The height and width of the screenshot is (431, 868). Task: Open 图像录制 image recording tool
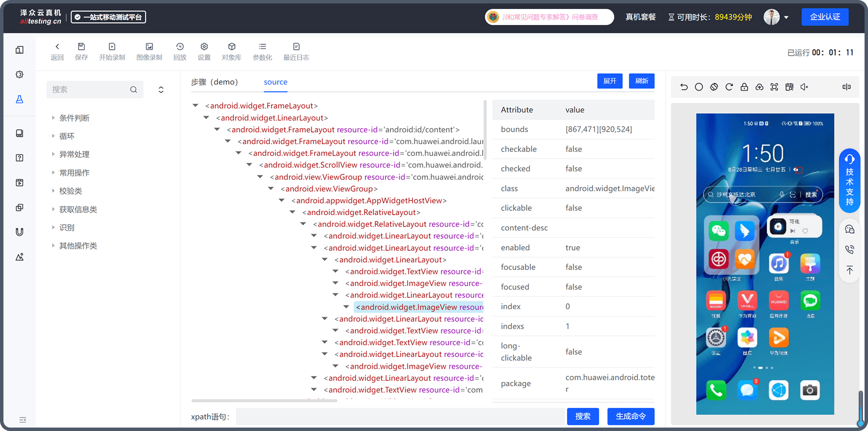tap(149, 51)
